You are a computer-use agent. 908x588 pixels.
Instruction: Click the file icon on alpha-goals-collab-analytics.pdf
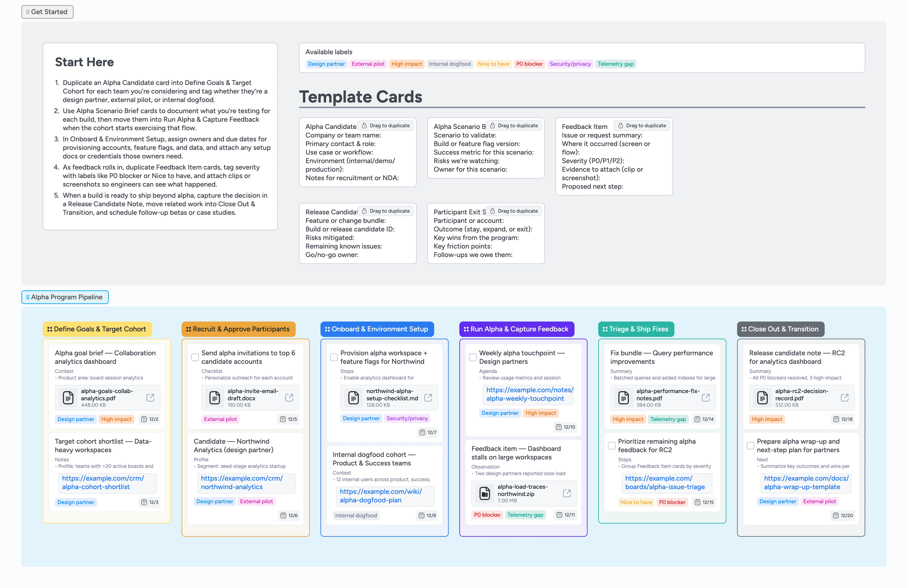click(x=68, y=398)
